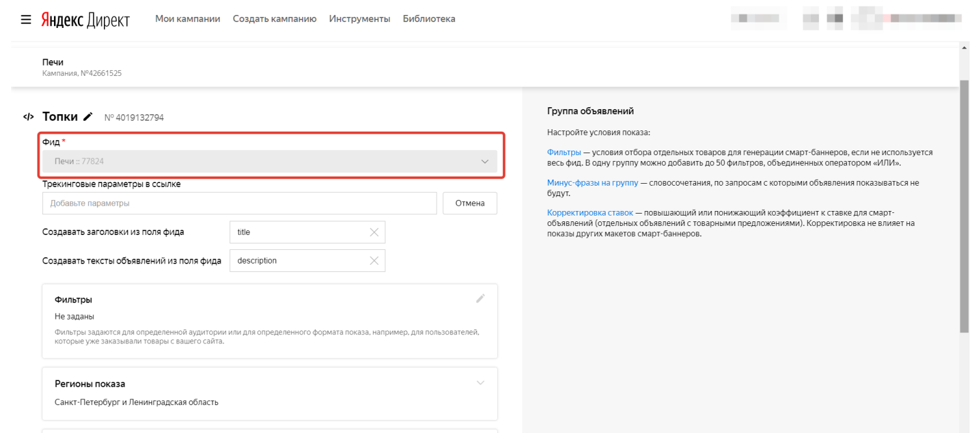Focus the tracking parameters input field
This screenshot has width=980, height=433.
[x=239, y=203]
